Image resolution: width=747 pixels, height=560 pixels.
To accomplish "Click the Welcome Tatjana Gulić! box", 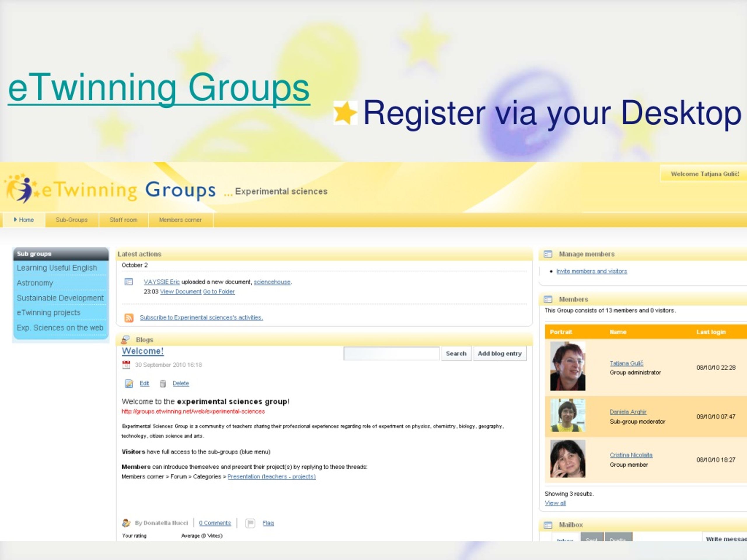I will coord(704,174).
